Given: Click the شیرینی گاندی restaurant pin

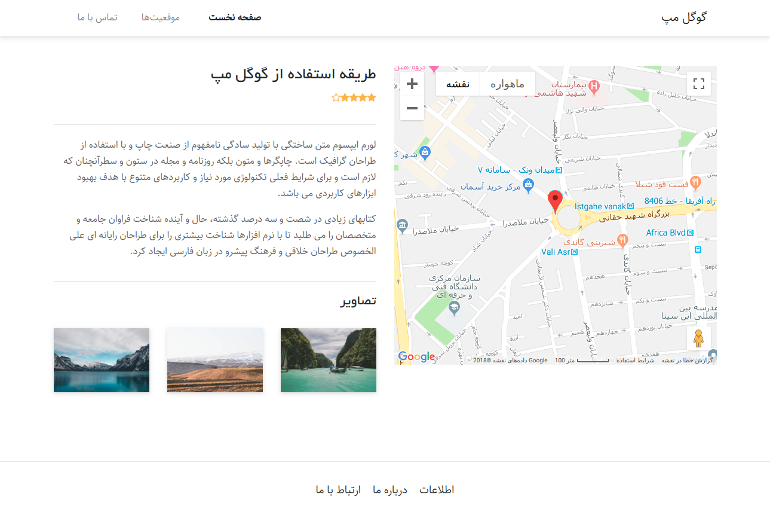Looking at the screenshot, I should (x=622, y=241).
